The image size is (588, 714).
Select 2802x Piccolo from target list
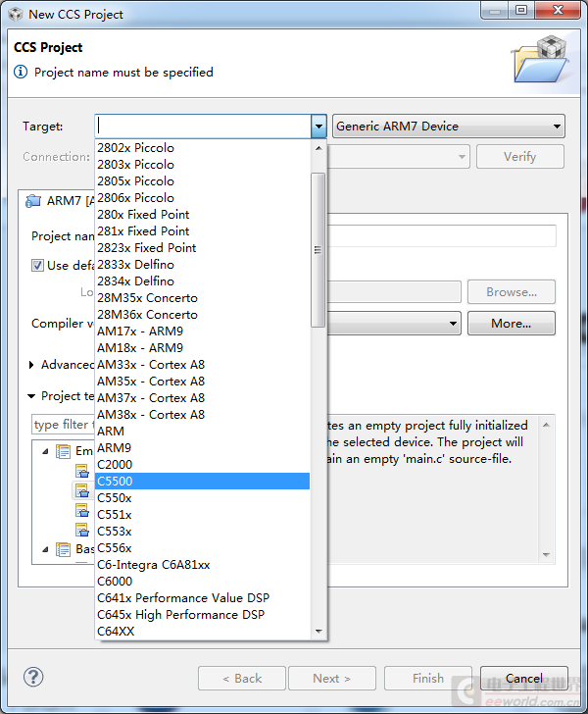pos(203,148)
